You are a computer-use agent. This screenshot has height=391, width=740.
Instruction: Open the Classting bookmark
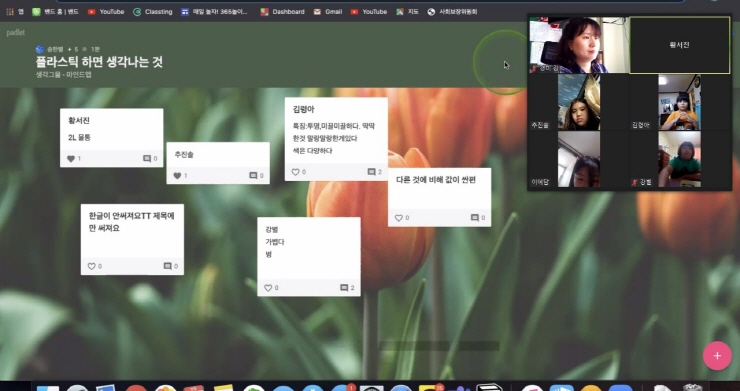(153, 12)
